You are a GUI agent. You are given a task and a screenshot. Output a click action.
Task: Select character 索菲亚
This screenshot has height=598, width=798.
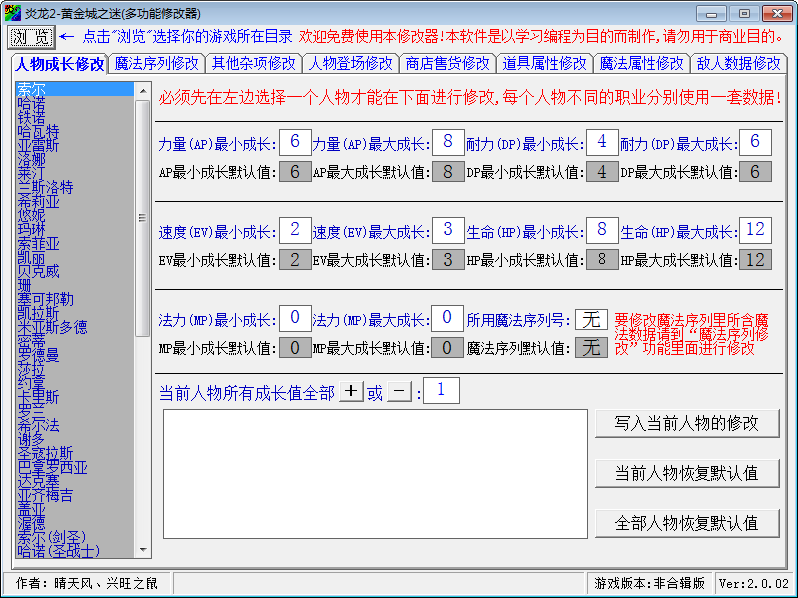point(75,244)
